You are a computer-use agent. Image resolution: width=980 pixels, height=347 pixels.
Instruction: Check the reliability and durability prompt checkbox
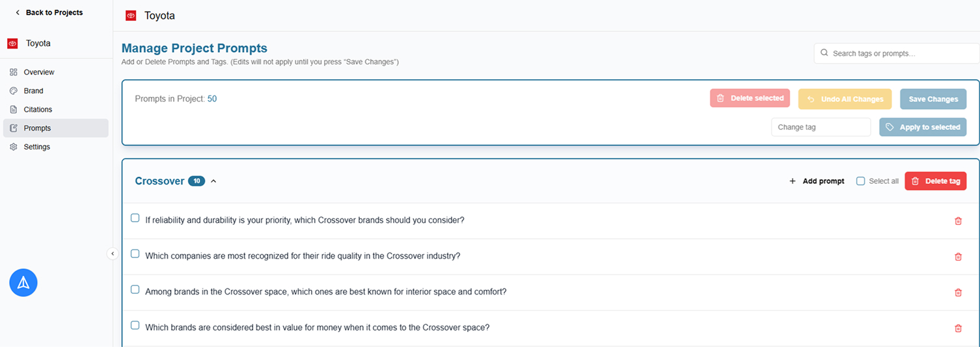[x=135, y=218]
